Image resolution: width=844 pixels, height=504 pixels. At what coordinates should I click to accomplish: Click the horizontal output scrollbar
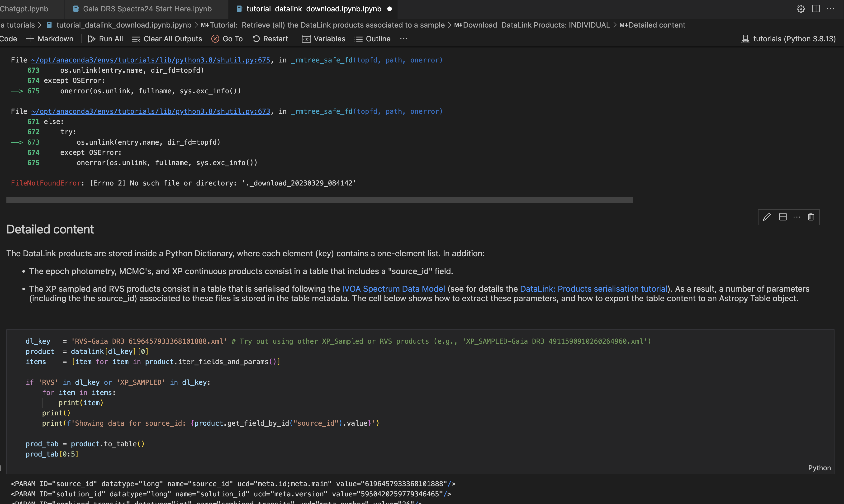[319, 200]
